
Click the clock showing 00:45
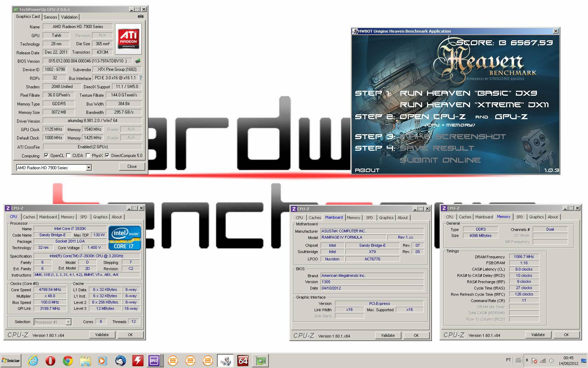point(568,358)
